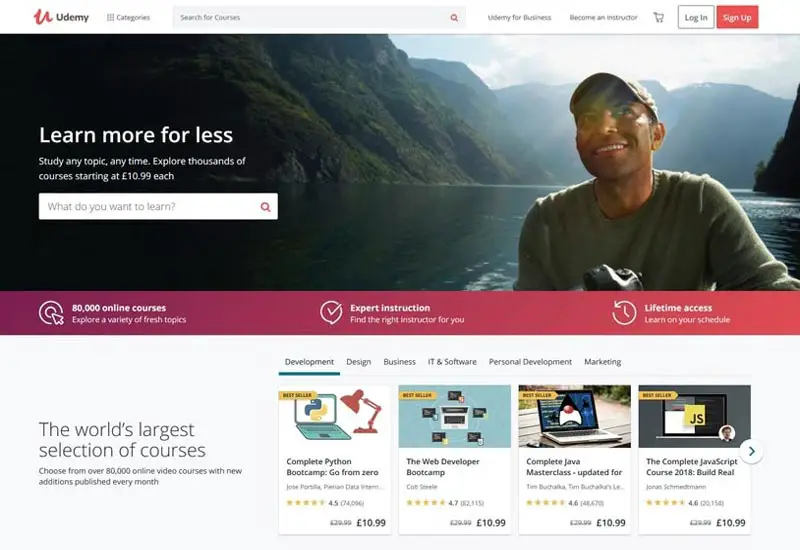Click the Expert instruction checkmark icon
Viewport: 800px width, 550px height.
[331, 312]
